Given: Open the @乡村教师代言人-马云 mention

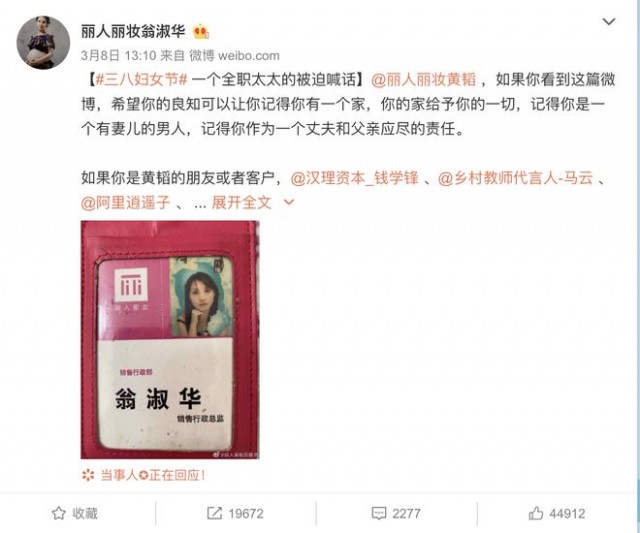Looking at the screenshot, I should click(x=516, y=178).
